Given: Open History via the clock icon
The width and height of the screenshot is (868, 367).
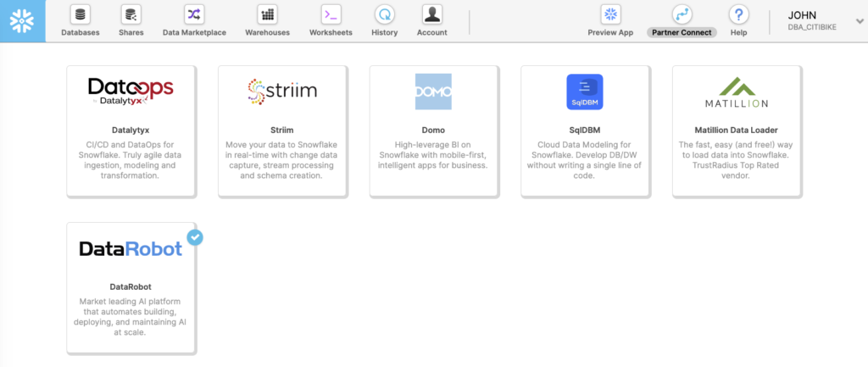Looking at the screenshot, I should point(385,15).
